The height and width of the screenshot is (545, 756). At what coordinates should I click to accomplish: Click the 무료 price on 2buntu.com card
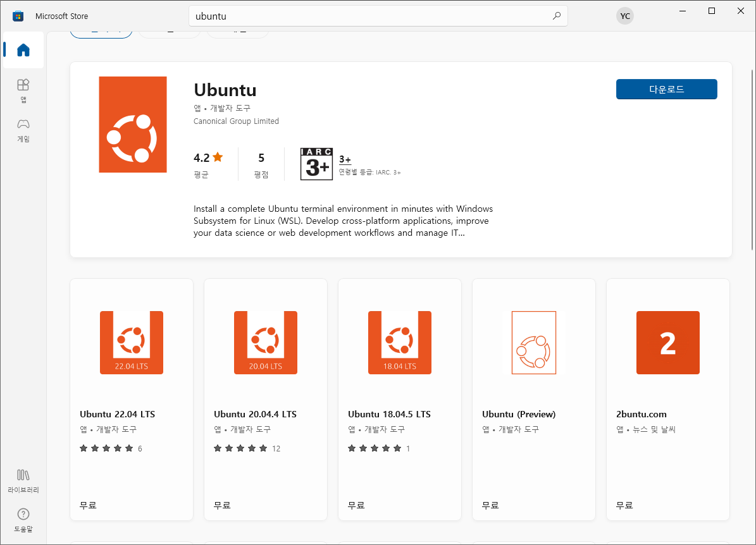(x=624, y=505)
